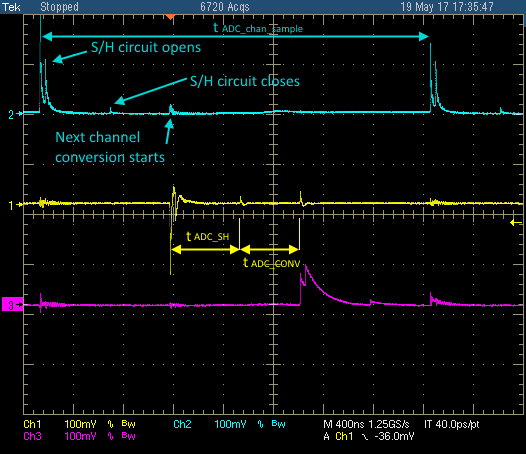
Task: Click the yellow trigger level arrow on right edge
Action: pos(516,222)
